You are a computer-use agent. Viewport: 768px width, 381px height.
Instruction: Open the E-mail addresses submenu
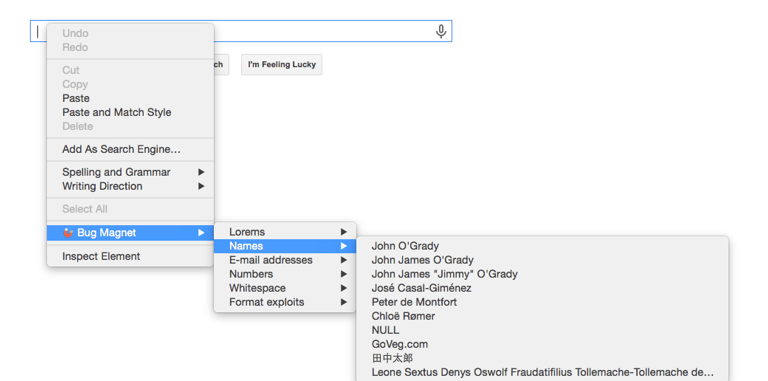tap(285, 260)
